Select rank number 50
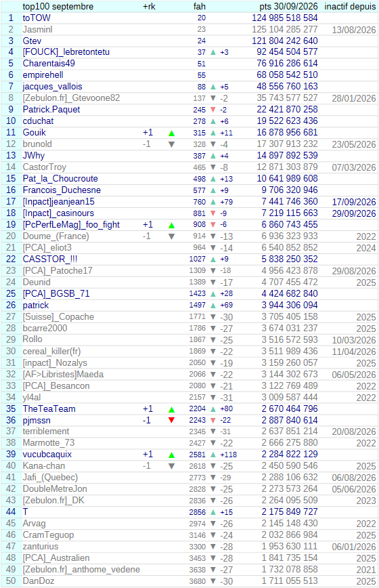 pos(11,581)
